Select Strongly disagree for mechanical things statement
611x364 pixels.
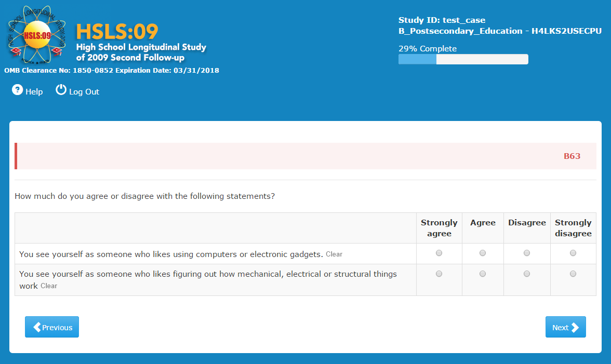click(573, 274)
